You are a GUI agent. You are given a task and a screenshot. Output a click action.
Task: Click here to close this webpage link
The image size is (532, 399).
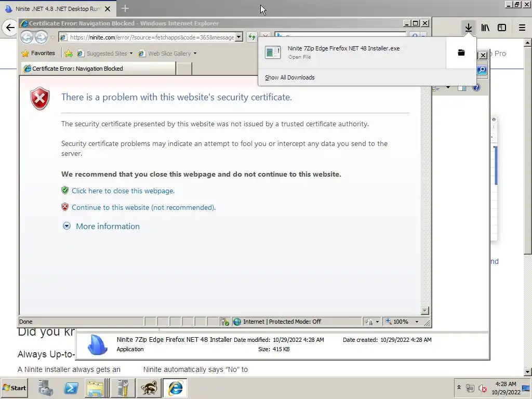click(123, 191)
